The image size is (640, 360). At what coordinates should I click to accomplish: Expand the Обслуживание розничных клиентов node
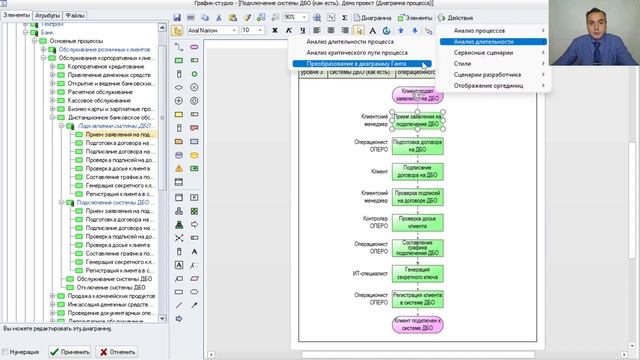point(43,49)
